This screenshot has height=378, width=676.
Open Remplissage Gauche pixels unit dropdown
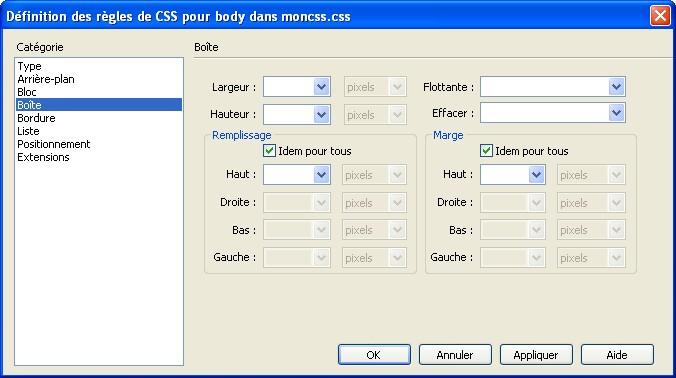pos(397,258)
